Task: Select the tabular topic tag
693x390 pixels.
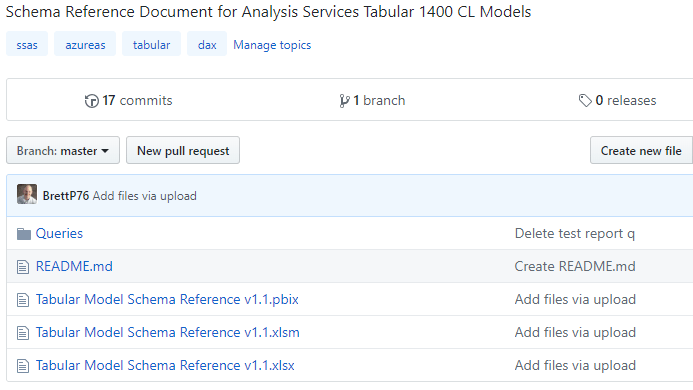Action: click(x=152, y=44)
